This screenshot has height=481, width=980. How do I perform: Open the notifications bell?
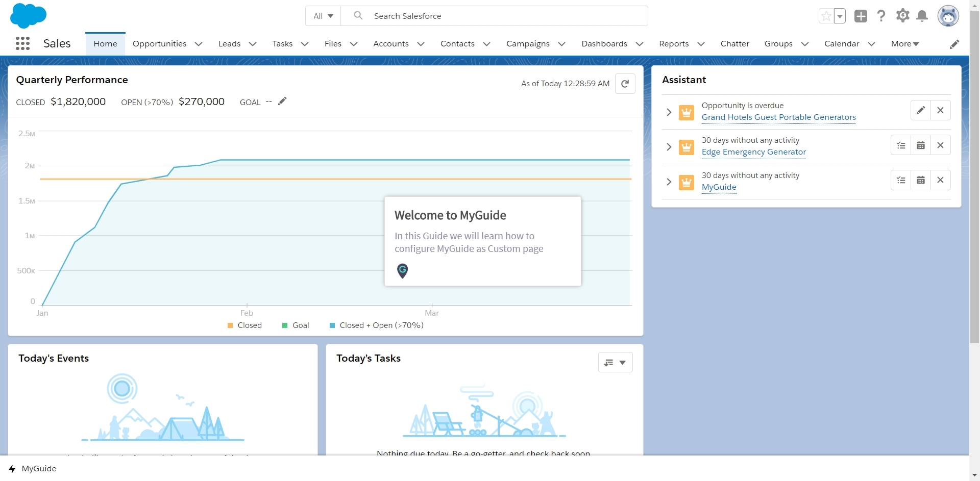922,16
